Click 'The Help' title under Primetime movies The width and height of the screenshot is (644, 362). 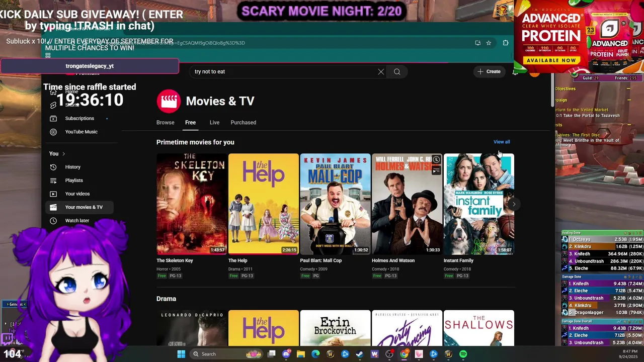pos(237,260)
